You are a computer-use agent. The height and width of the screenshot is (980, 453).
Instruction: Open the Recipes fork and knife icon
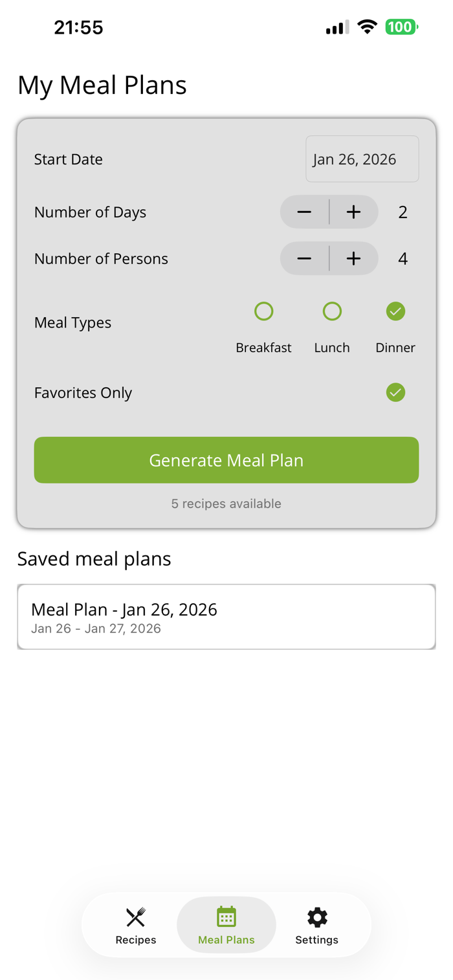(x=136, y=917)
